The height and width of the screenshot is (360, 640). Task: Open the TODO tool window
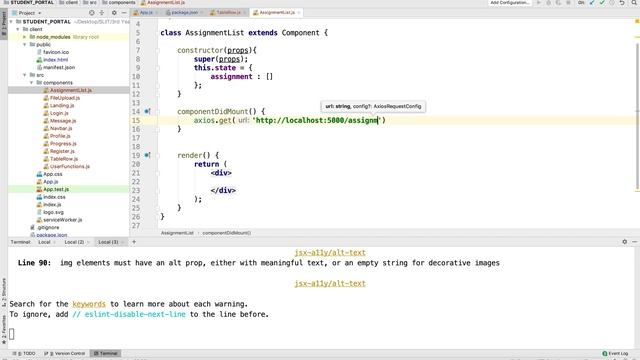[x=24, y=353]
